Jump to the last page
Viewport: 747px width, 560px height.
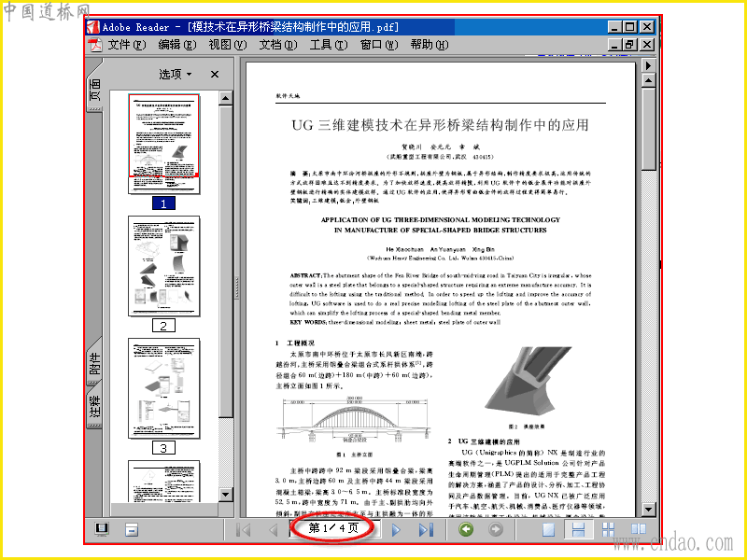tap(426, 529)
